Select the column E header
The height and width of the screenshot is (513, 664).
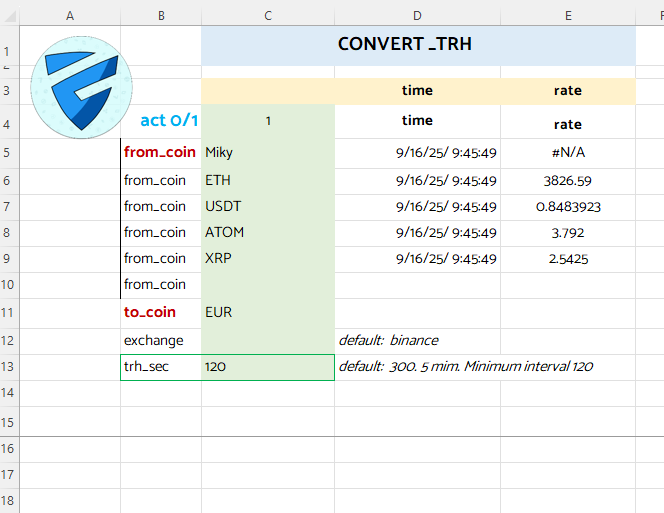567,15
